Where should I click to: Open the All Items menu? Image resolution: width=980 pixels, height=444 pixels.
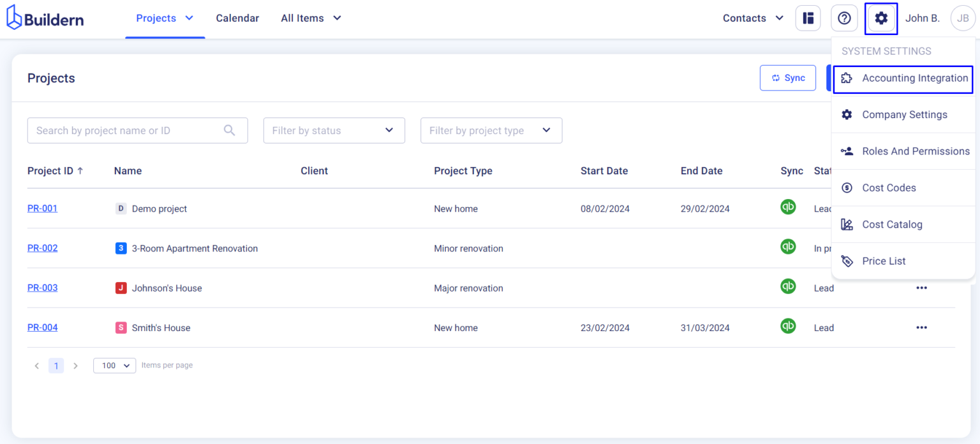(x=311, y=18)
